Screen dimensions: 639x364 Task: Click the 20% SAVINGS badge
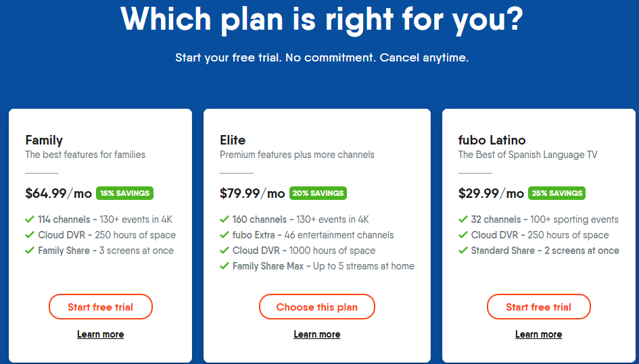tap(318, 193)
